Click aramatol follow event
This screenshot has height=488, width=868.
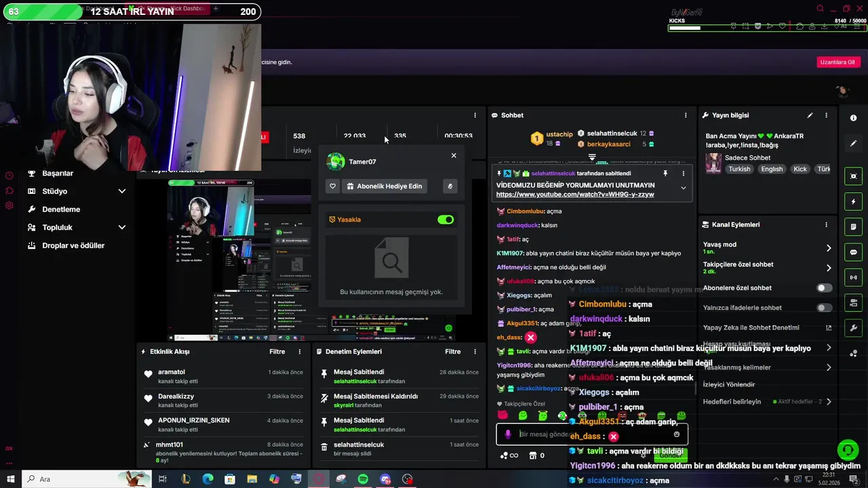(222, 376)
